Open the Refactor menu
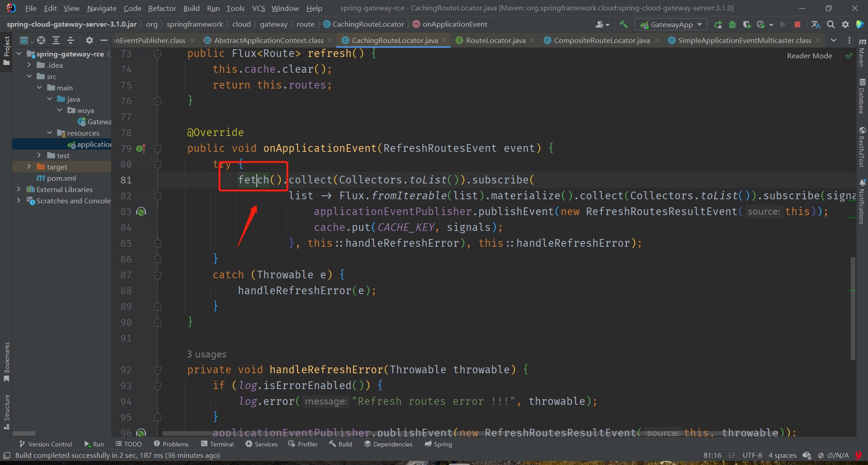868x465 pixels. (162, 8)
